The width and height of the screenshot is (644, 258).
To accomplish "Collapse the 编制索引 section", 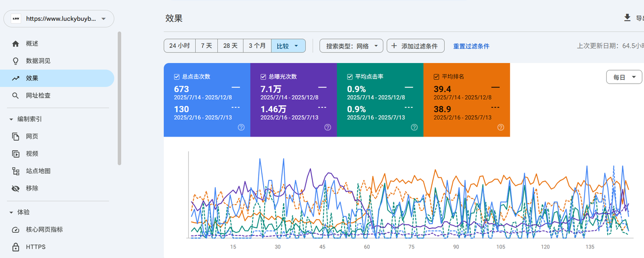I will [12, 119].
